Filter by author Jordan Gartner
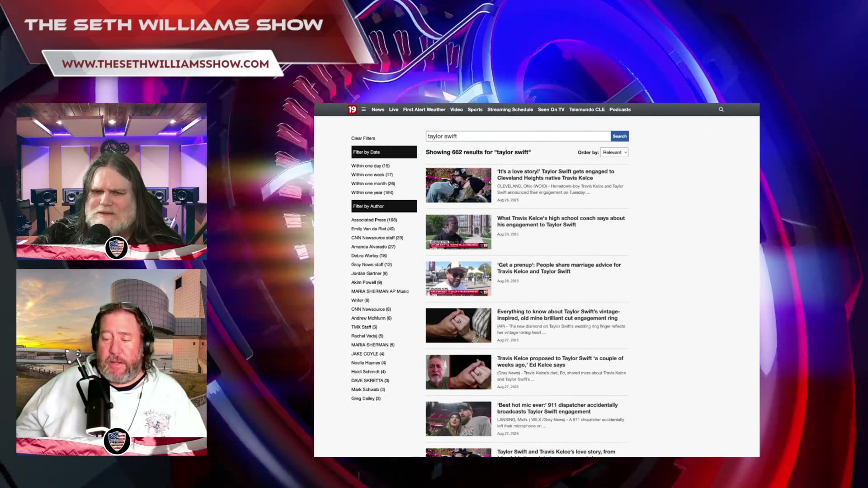Viewport: 868px width, 488px height. click(x=369, y=274)
